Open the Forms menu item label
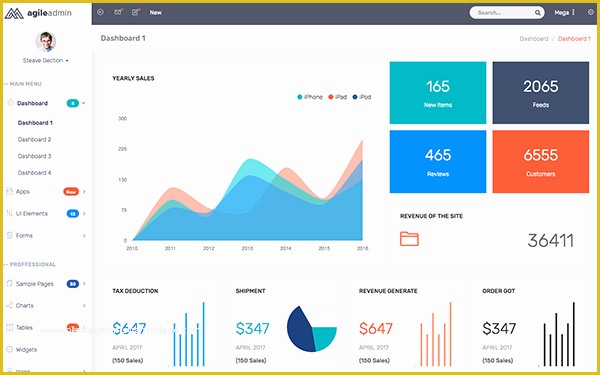Image resolution: width=600 pixels, height=375 pixels. pyautogui.click(x=24, y=236)
